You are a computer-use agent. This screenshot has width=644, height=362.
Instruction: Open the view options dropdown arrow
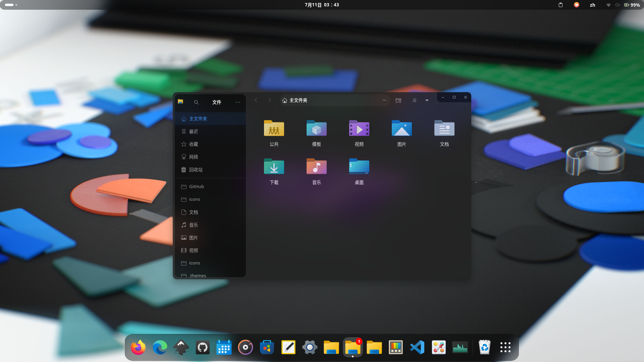(x=427, y=100)
